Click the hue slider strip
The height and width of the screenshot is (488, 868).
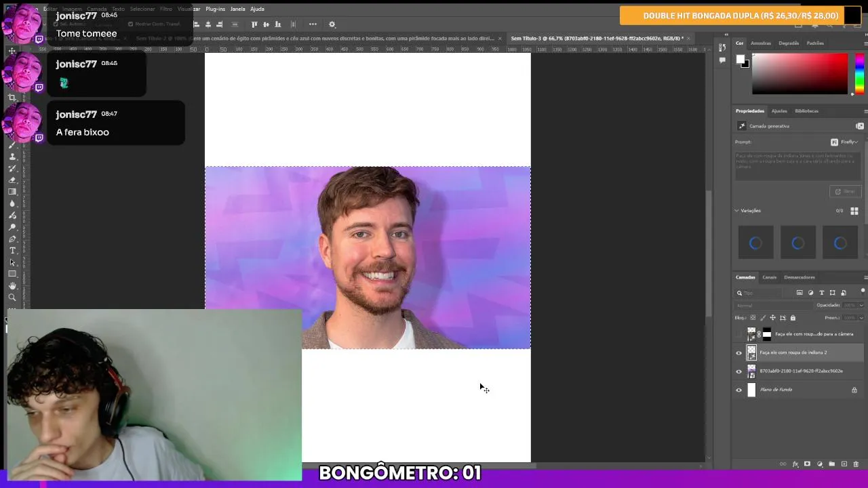point(860,74)
